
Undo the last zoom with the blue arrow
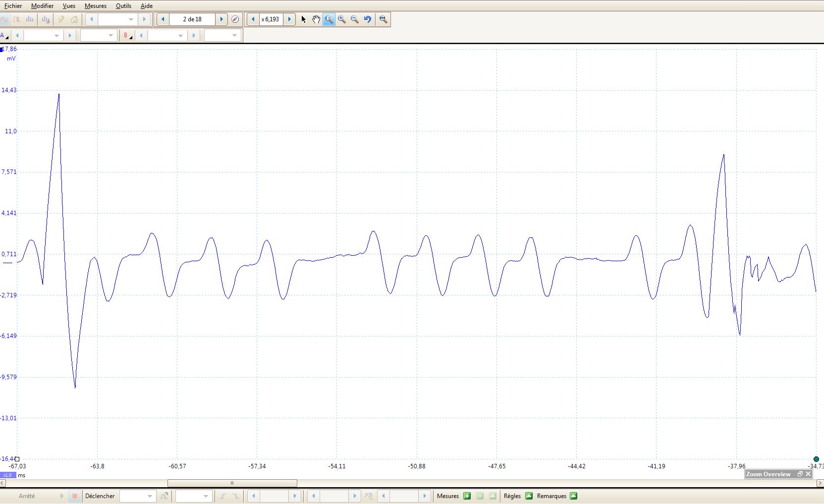pyautogui.click(x=368, y=19)
